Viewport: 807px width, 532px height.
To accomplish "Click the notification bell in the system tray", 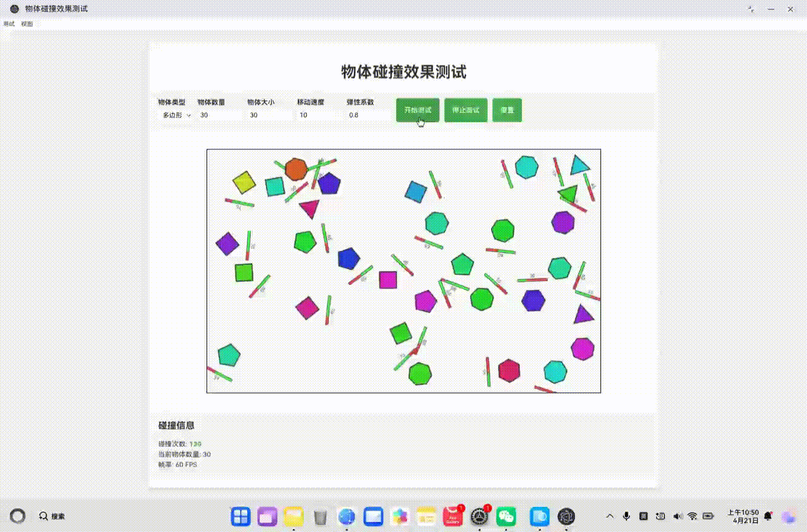I will click(767, 516).
